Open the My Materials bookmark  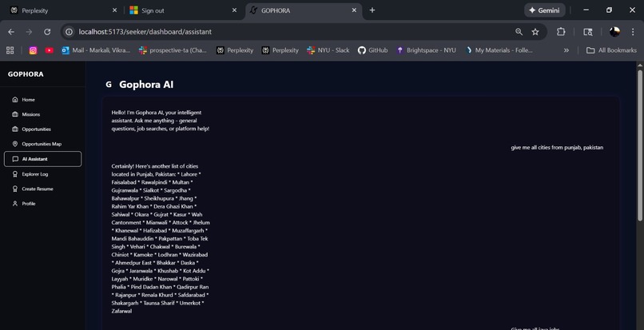click(499, 50)
